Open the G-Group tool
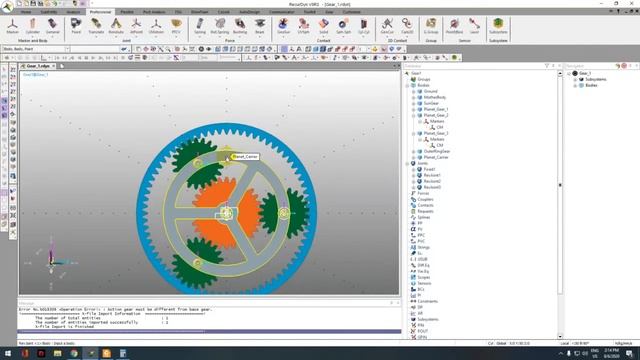Screen dimensions: 640x360 pyautogui.click(x=431, y=26)
